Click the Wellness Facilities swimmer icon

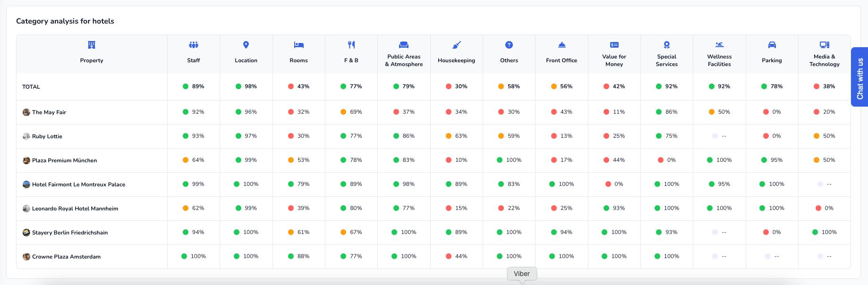pyautogui.click(x=720, y=45)
